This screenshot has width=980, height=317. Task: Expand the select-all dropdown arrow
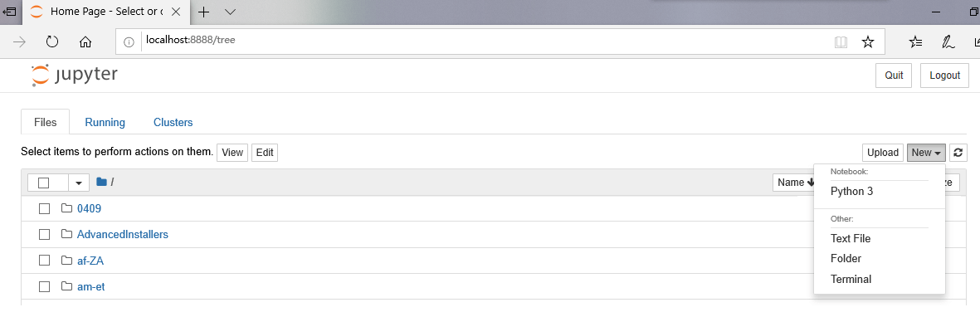coord(79,183)
